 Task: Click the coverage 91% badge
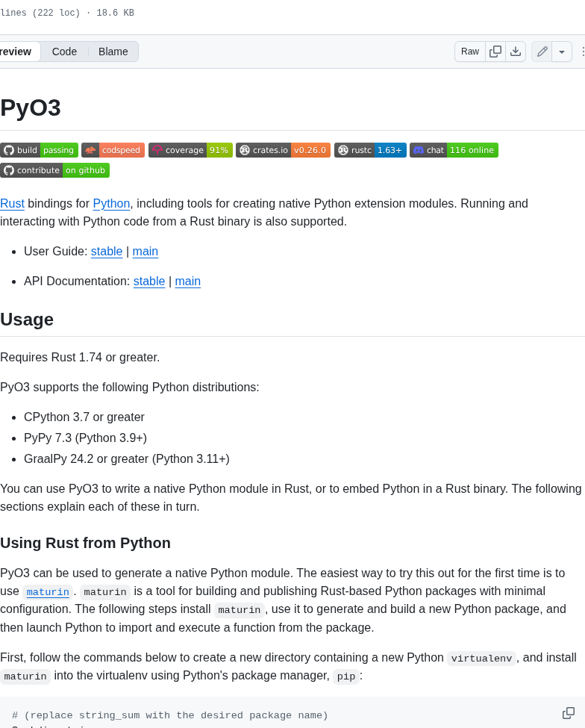click(190, 149)
